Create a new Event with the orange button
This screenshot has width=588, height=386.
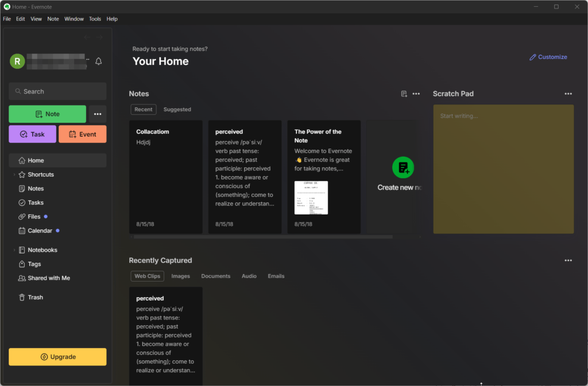(83, 134)
